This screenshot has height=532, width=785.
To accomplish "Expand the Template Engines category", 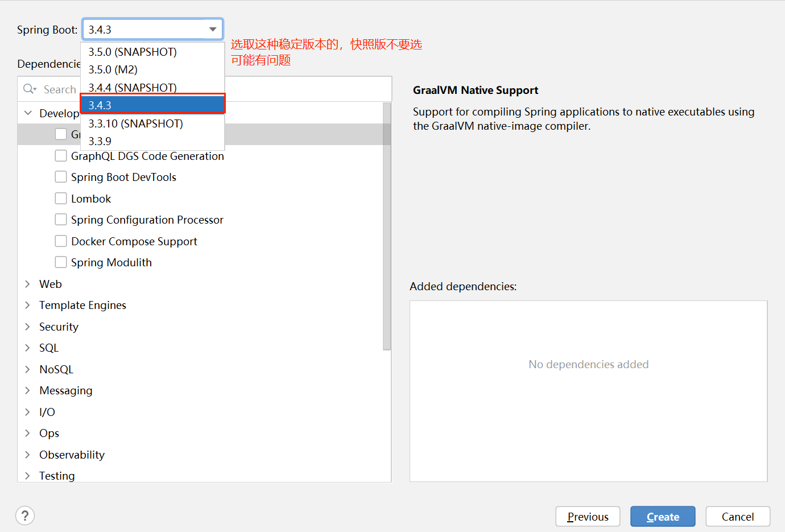I will (28, 305).
